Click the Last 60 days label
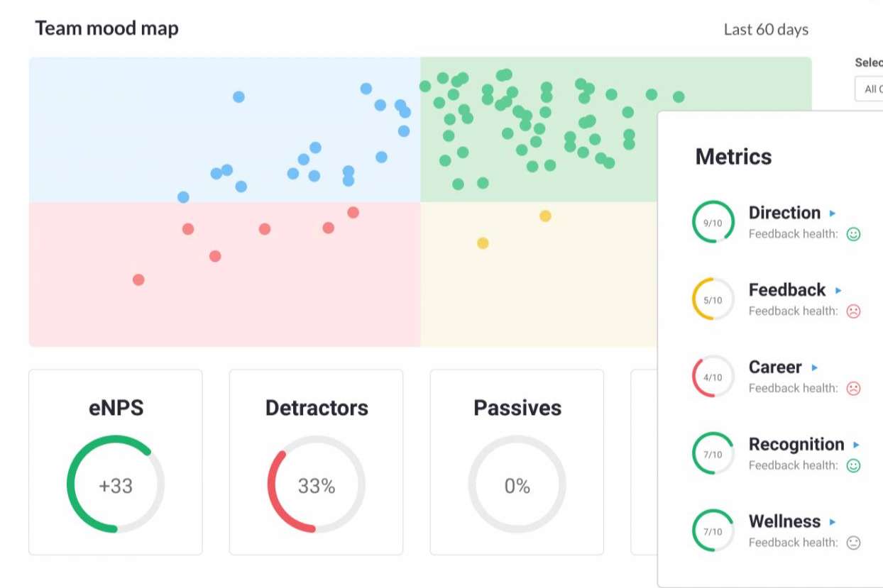Image resolution: width=883 pixels, height=588 pixels. (766, 30)
